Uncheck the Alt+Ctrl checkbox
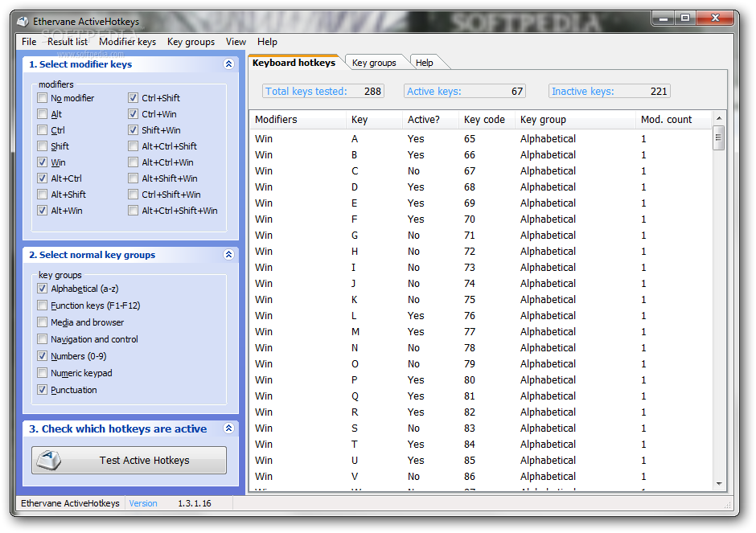This screenshot has width=756, height=533. [43, 178]
